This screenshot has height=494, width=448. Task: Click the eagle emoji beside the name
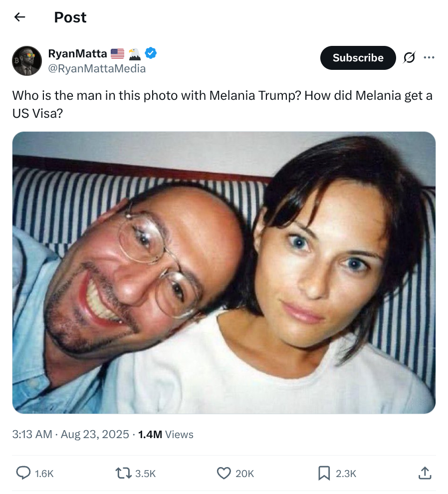134,53
